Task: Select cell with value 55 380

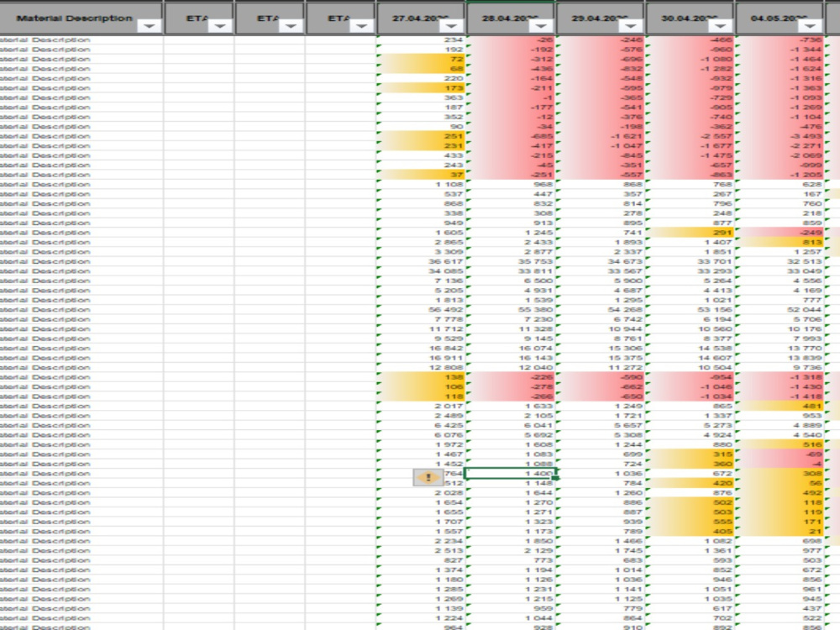Action: click(x=511, y=310)
